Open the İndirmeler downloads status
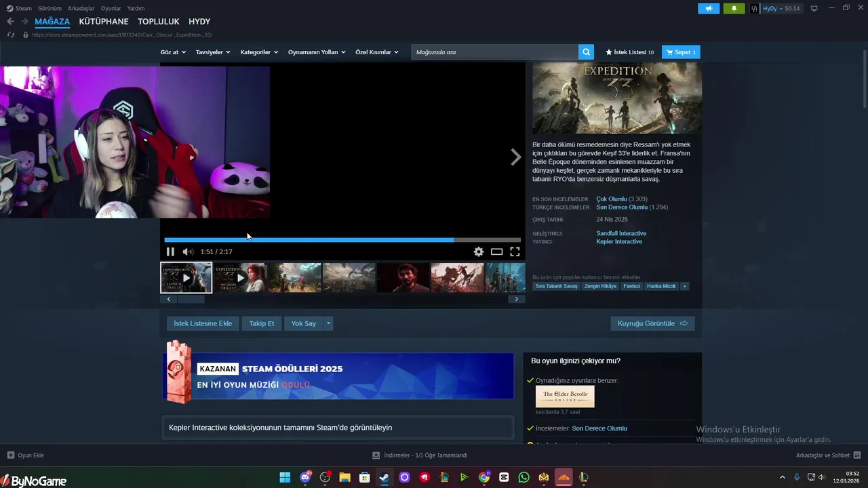 click(x=420, y=455)
